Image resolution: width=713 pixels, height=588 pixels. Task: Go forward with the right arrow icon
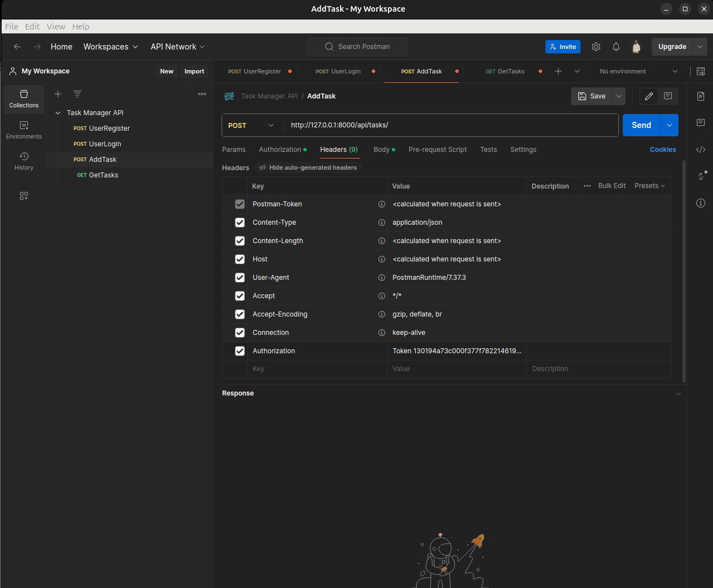click(x=37, y=47)
